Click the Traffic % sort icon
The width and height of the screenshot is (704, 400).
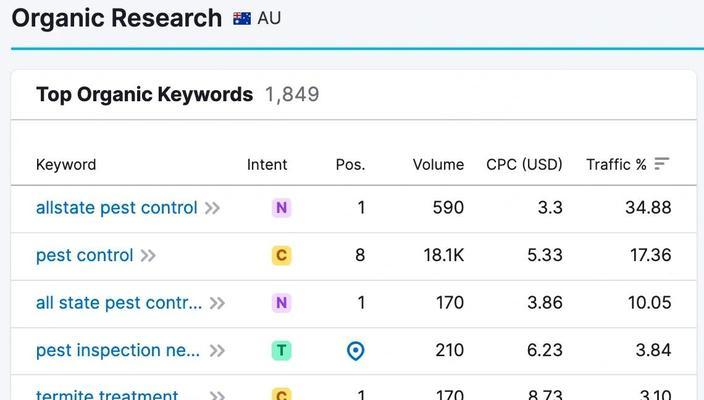[x=662, y=164]
